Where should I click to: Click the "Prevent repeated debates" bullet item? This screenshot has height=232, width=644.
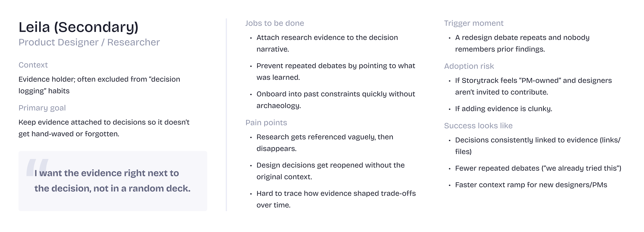click(336, 71)
